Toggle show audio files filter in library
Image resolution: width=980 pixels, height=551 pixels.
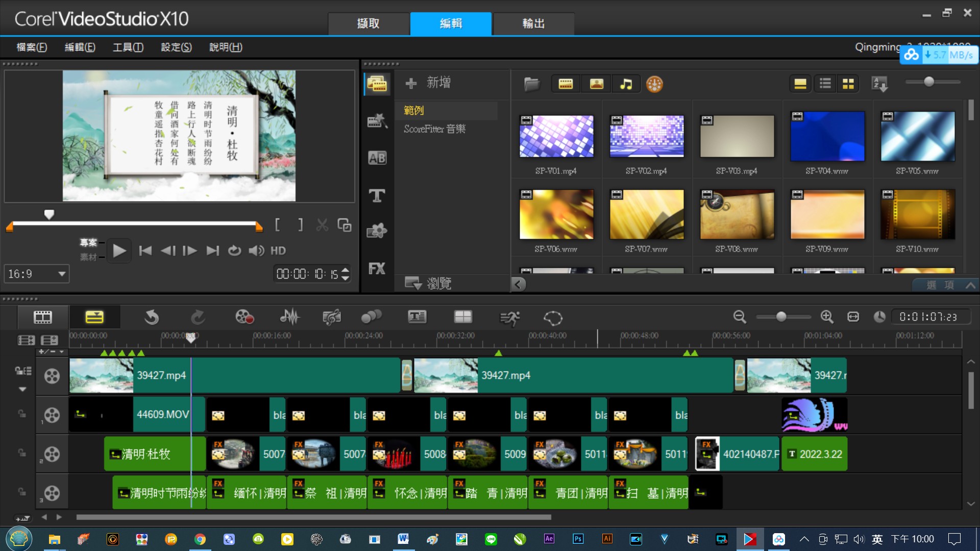pyautogui.click(x=626, y=84)
